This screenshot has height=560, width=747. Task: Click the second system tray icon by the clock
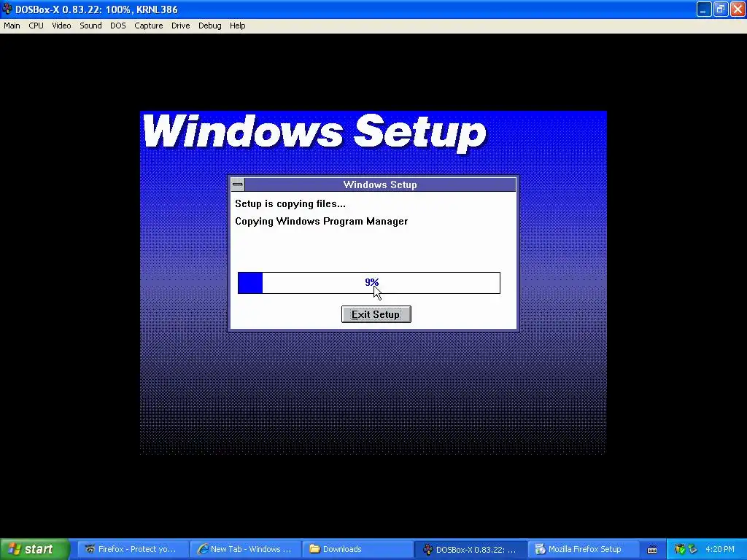tap(693, 549)
